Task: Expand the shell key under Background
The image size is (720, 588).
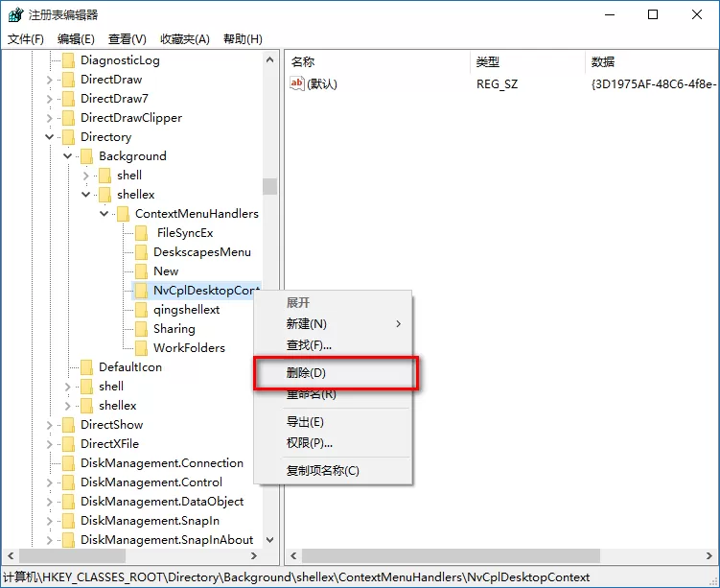Action: 86,176
